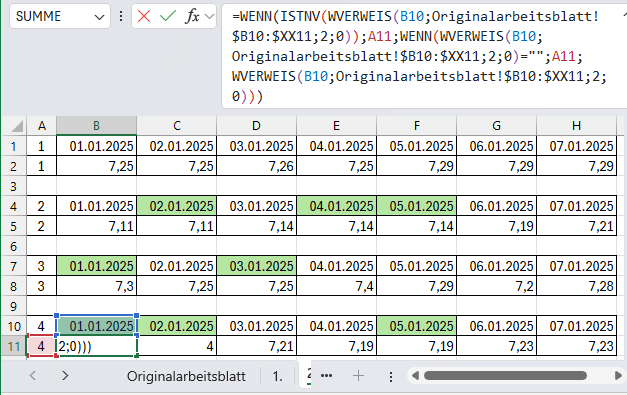
Task: Add a new sheet with the plus icon
Action: pyautogui.click(x=358, y=376)
